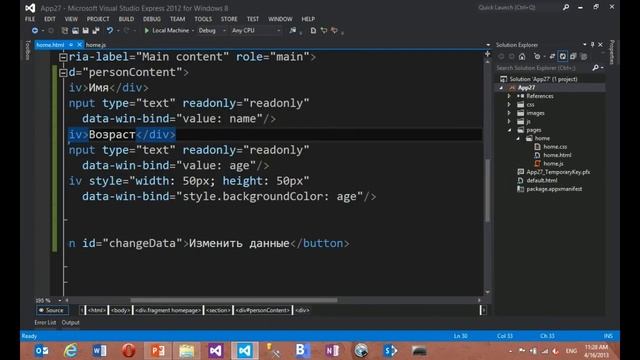Viewport: 640px width, 360px height.
Task: Click the horizontal scrollbar thumb in editor
Action: 234,300
